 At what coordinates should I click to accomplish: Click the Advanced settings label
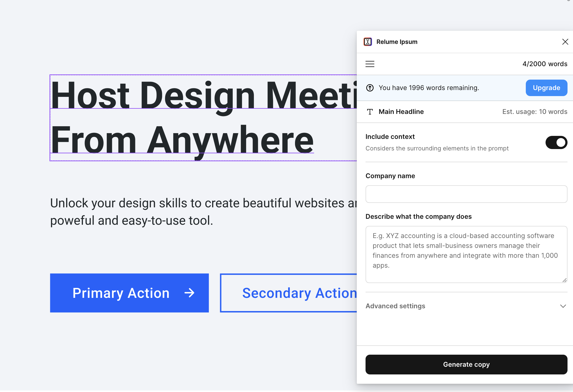pyautogui.click(x=395, y=306)
